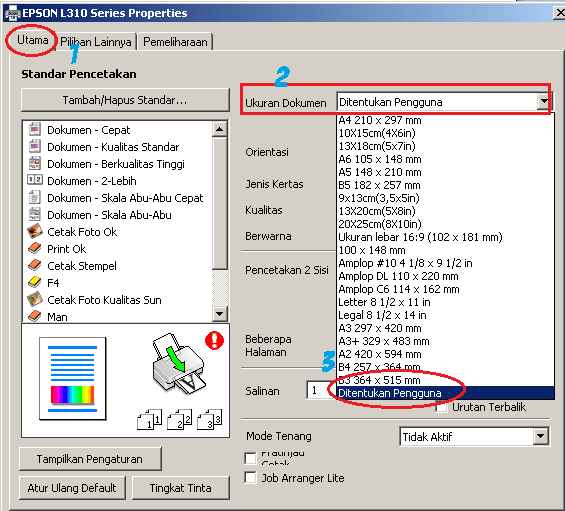Choose A5 148 x 210 mm size
Image resolution: width=565 pixels, height=511 pixels.
445,172
